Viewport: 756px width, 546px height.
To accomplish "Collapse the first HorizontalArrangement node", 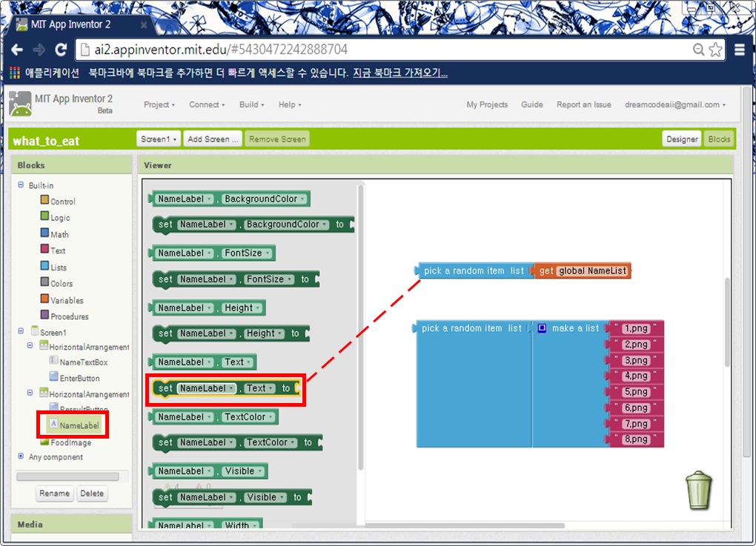I will (x=30, y=345).
